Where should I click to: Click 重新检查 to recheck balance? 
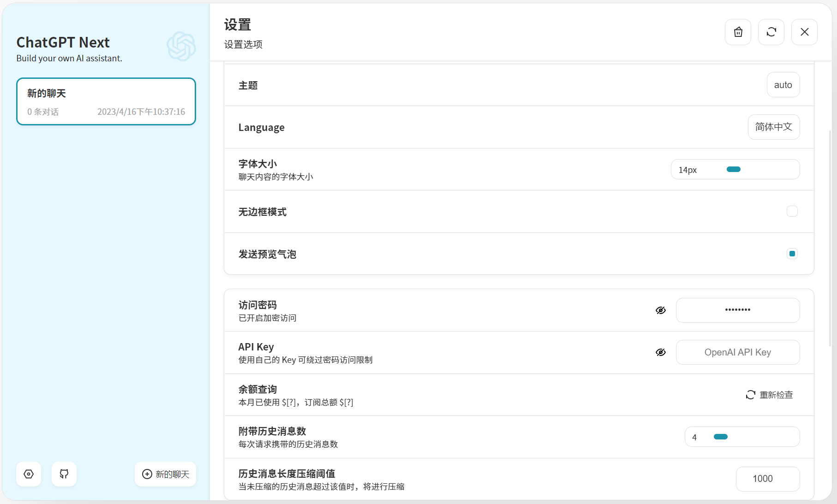(x=769, y=395)
